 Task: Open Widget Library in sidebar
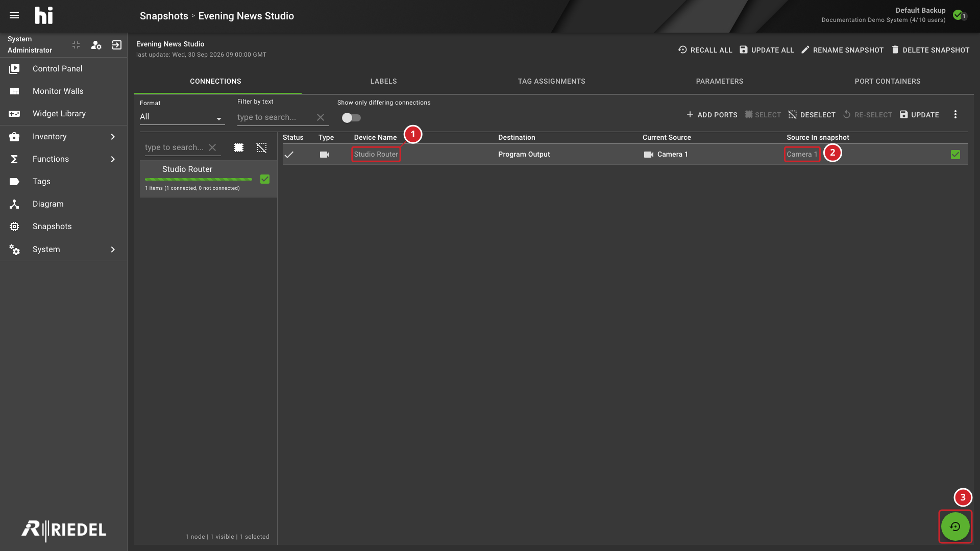point(63,113)
